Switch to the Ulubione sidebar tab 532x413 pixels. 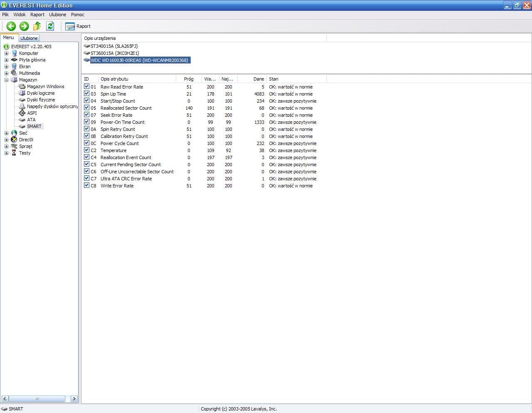coord(29,38)
